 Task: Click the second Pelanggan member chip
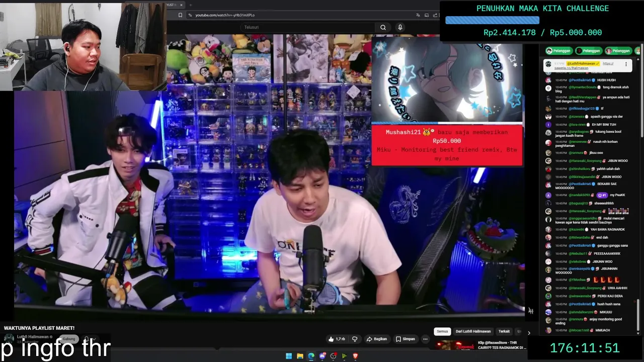tap(588, 51)
